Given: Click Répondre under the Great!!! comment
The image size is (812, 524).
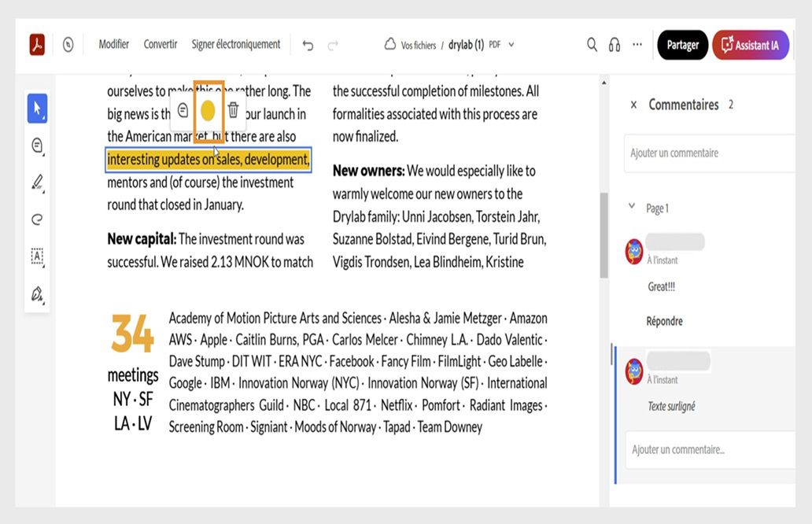Looking at the screenshot, I should click(x=666, y=320).
